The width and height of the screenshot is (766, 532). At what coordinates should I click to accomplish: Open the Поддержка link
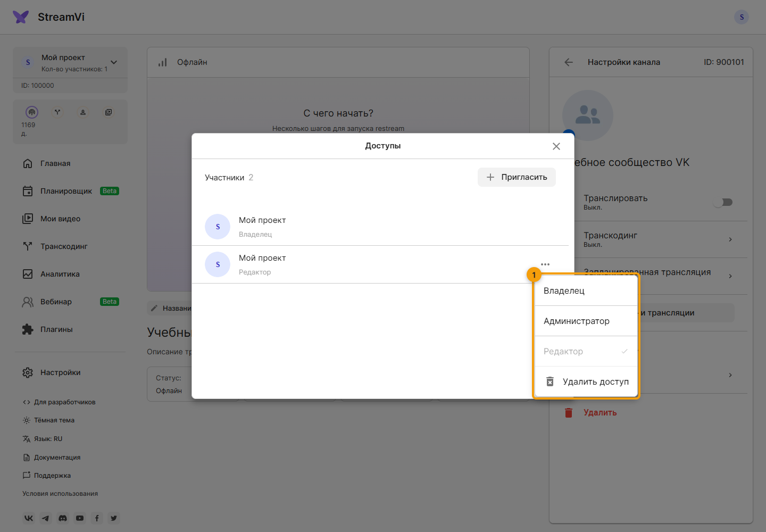[47, 476]
